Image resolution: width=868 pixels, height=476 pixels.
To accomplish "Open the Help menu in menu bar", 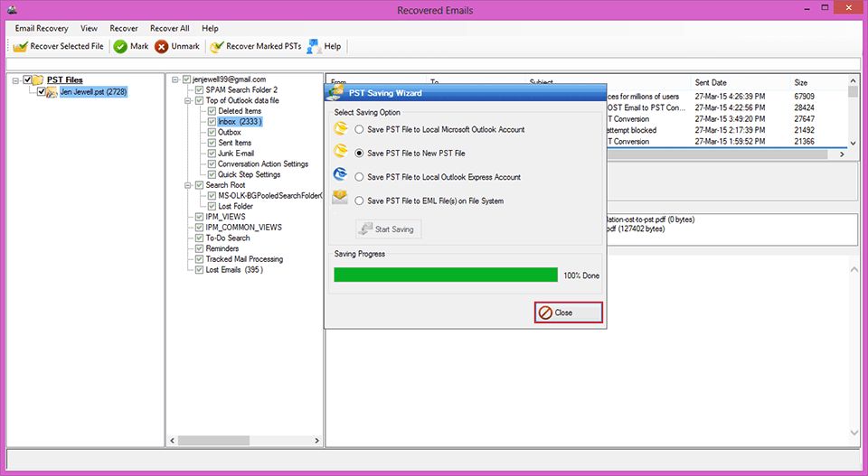I will (210, 28).
